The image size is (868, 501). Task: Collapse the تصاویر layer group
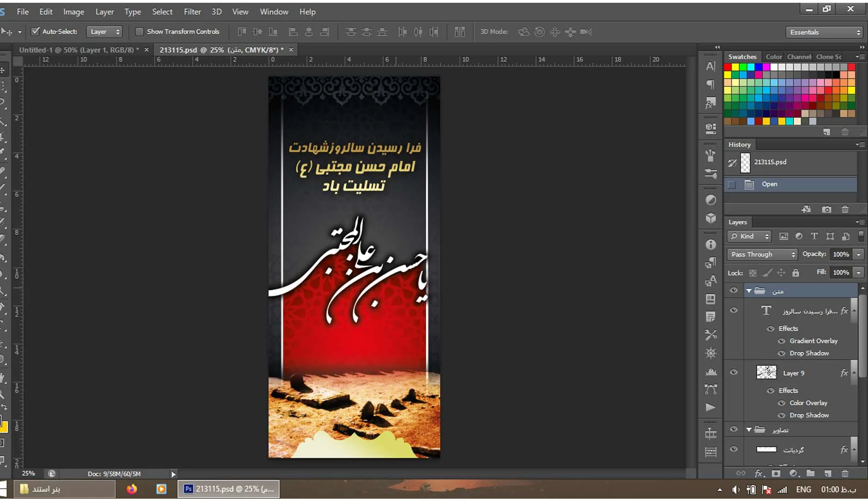[749, 430]
